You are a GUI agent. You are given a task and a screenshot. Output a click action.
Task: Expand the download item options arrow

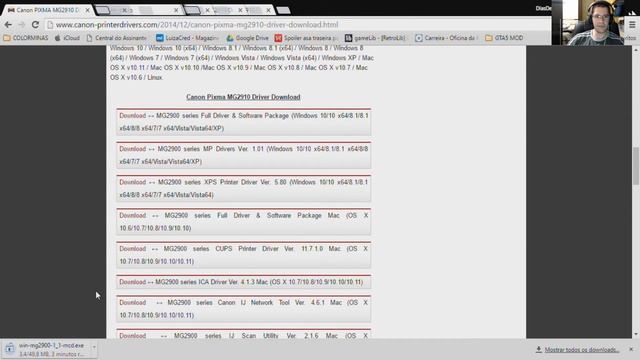point(94,347)
